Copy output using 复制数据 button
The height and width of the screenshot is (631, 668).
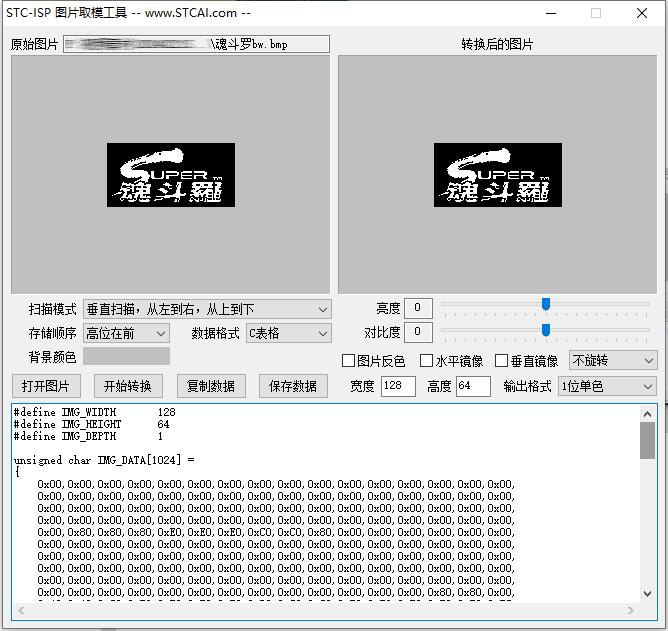click(211, 386)
